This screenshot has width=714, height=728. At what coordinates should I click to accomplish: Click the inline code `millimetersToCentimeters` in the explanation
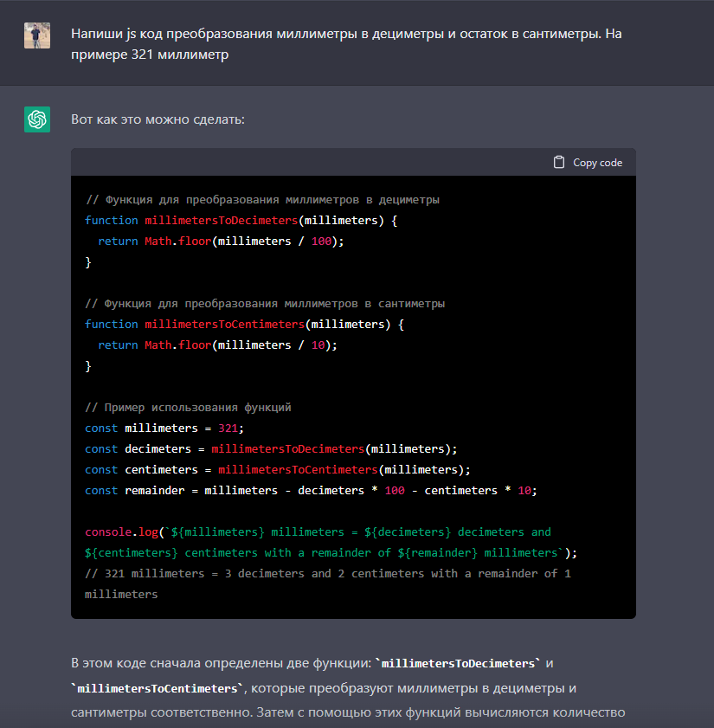(158, 688)
